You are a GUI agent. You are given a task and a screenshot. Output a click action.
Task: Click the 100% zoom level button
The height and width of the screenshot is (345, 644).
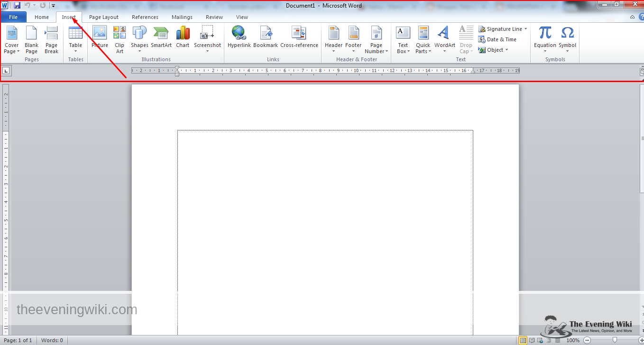573,340
